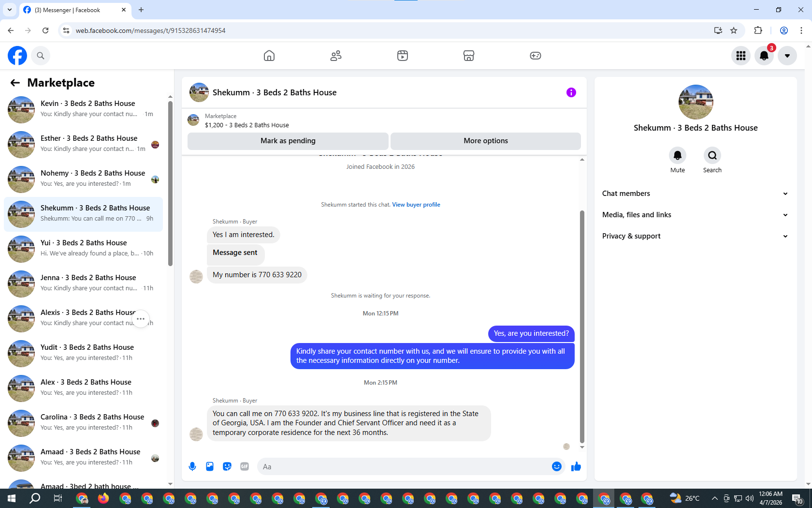812x508 pixels.
Task: Open Amaad's 3 Beds 2 Baths House chat
Action: (83, 458)
